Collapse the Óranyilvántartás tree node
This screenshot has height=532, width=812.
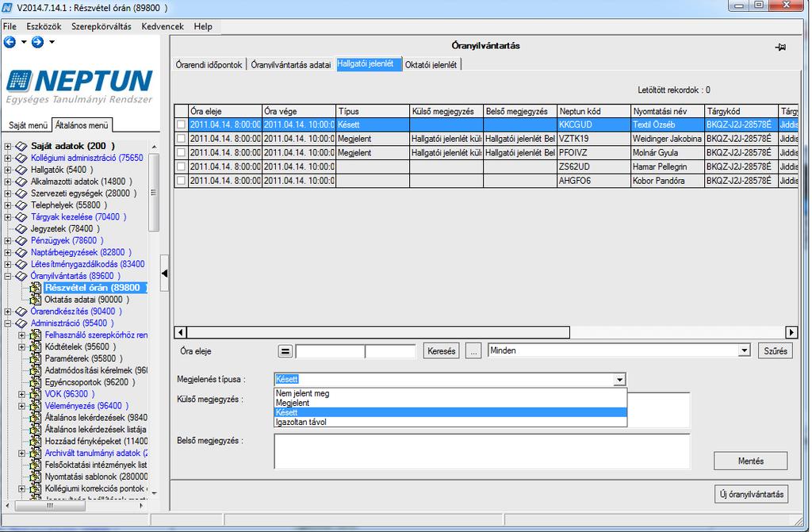tap(8, 276)
